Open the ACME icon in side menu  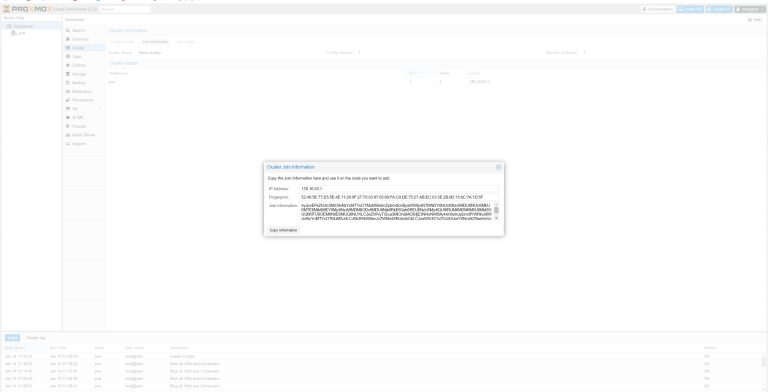(68, 118)
